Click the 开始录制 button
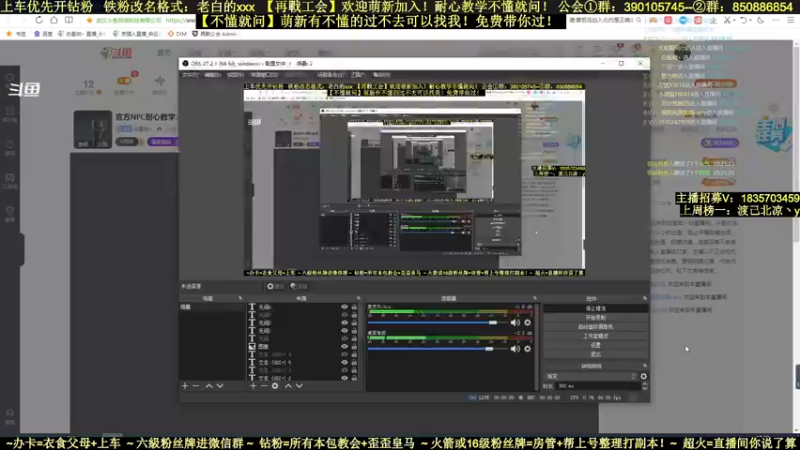Viewport: 800px width, 450px height. [x=595, y=318]
